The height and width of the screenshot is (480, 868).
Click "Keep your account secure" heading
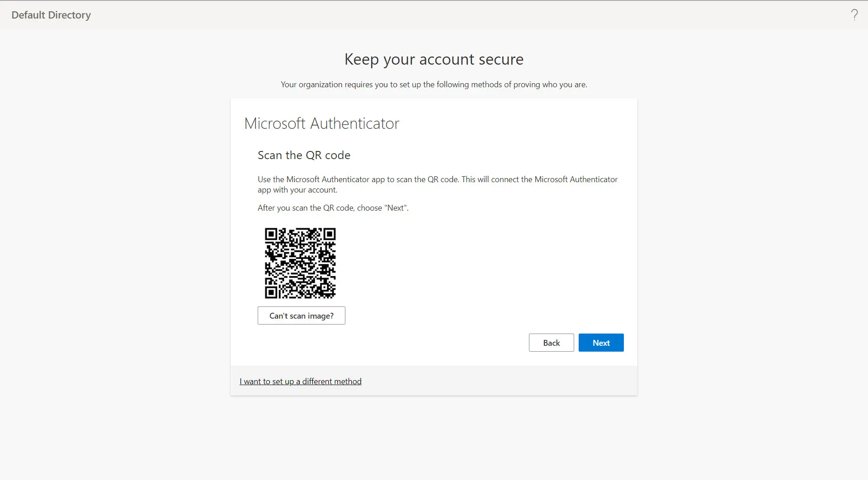click(x=434, y=59)
